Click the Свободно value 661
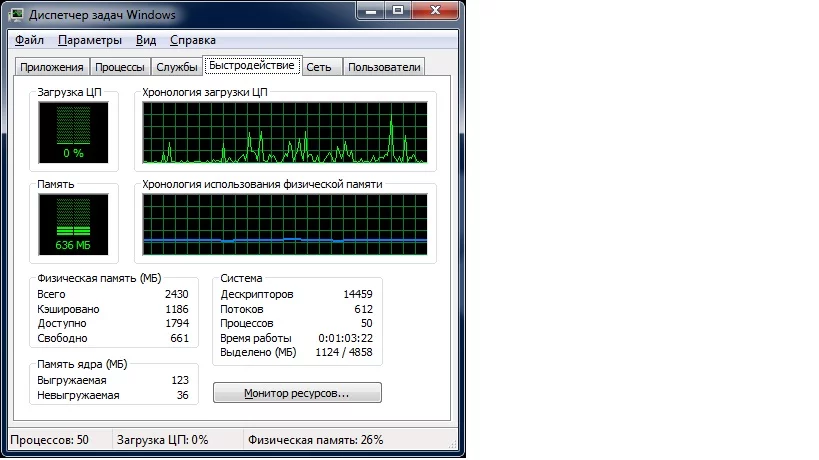This screenshot has height=460, width=819. point(179,338)
